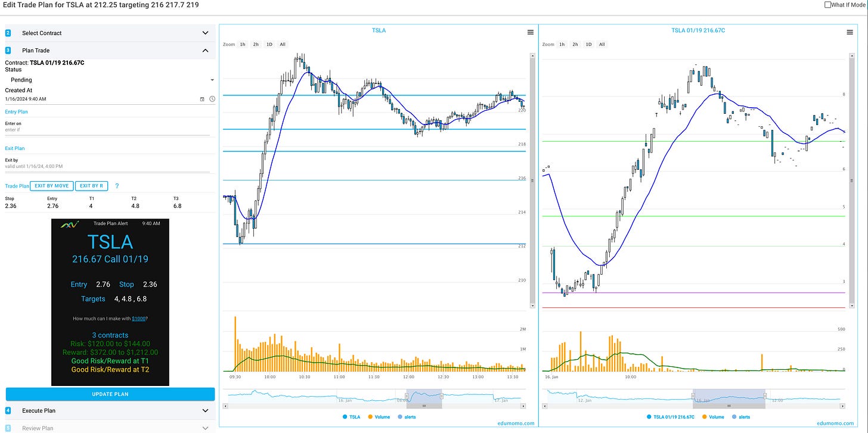Toggle alerts series in right chart legend

pyautogui.click(x=740, y=417)
